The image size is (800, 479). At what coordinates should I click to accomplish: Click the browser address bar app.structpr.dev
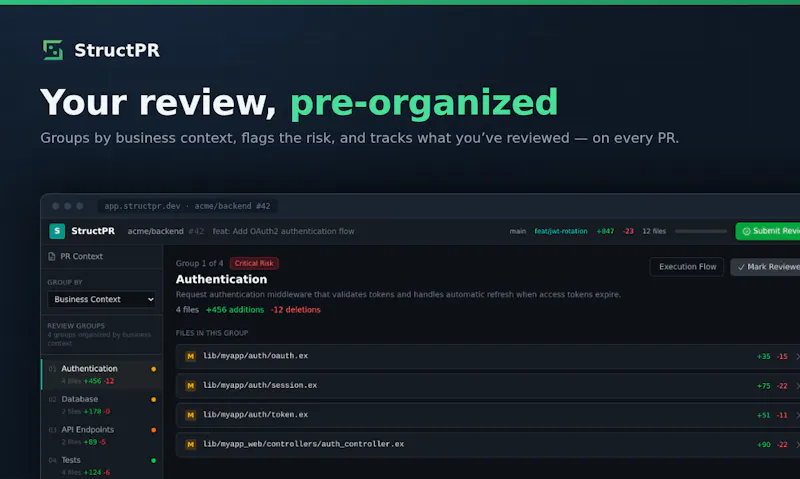(x=187, y=206)
